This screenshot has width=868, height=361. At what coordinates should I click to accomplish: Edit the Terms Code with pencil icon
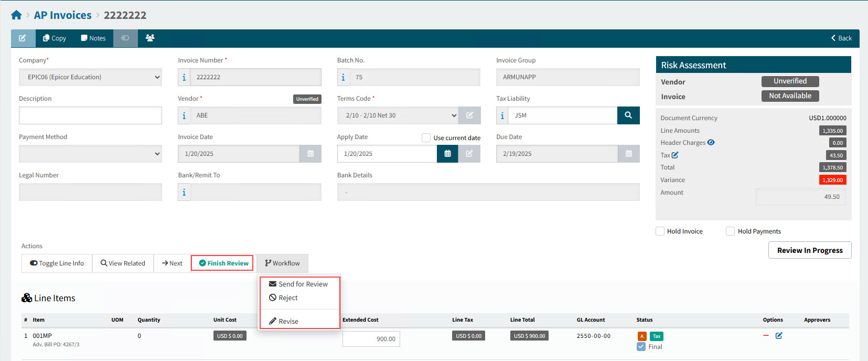469,115
